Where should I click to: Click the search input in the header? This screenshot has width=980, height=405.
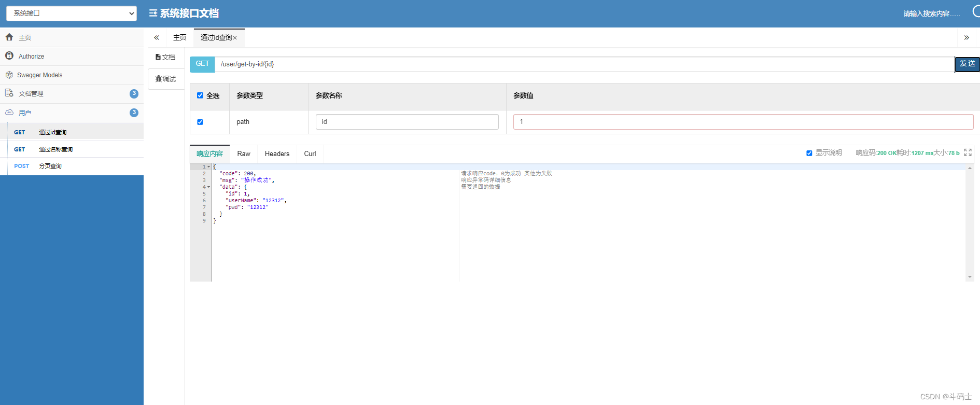[932, 13]
